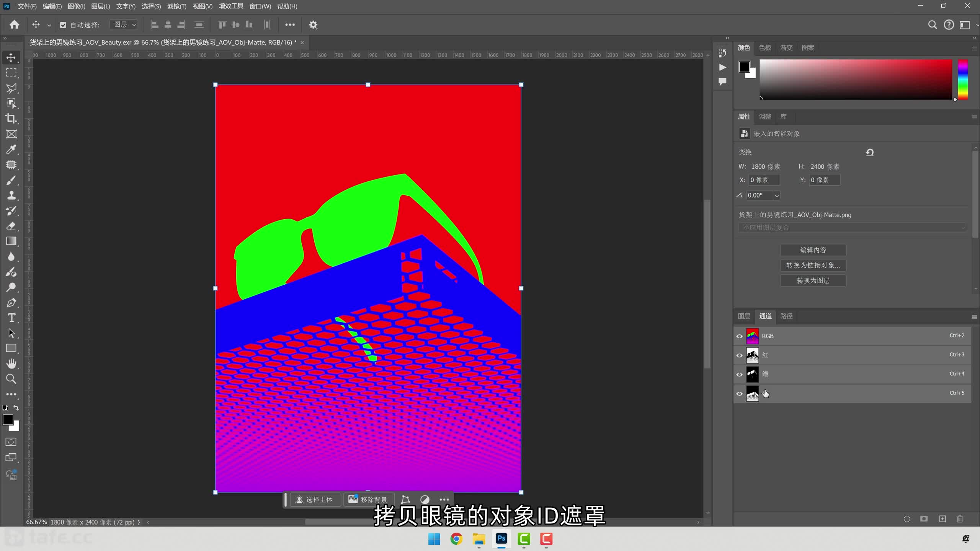Viewport: 980px width, 551px height.
Task: Click the Edit Contents button
Action: click(x=813, y=250)
